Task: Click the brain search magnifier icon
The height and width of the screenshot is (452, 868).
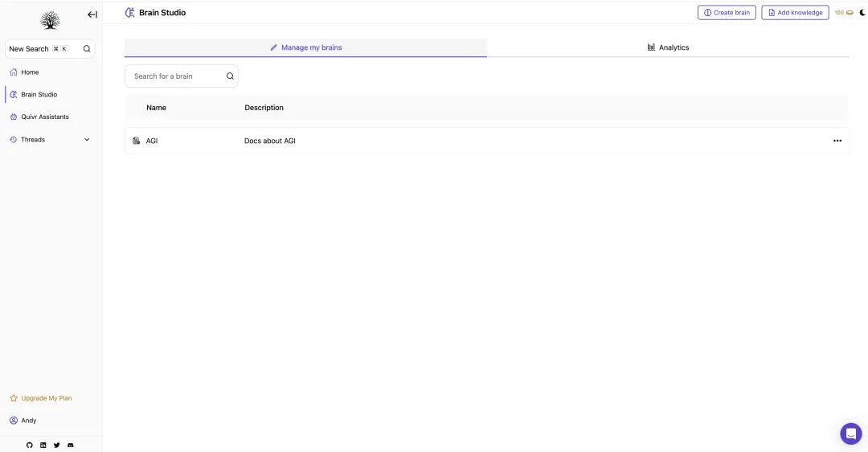Action: (x=231, y=76)
